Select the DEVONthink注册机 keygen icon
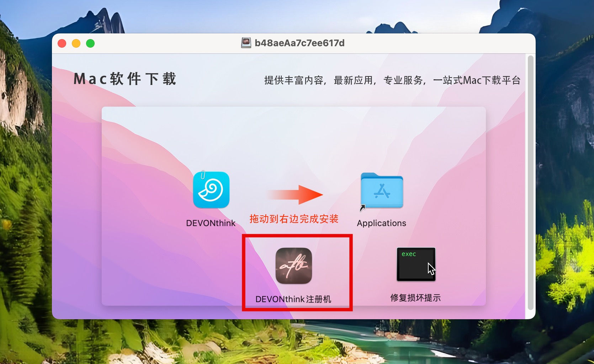594x364 pixels. [294, 266]
